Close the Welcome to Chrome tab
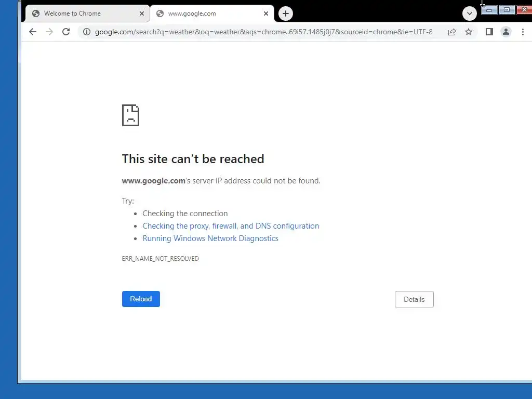 coord(142,14)
